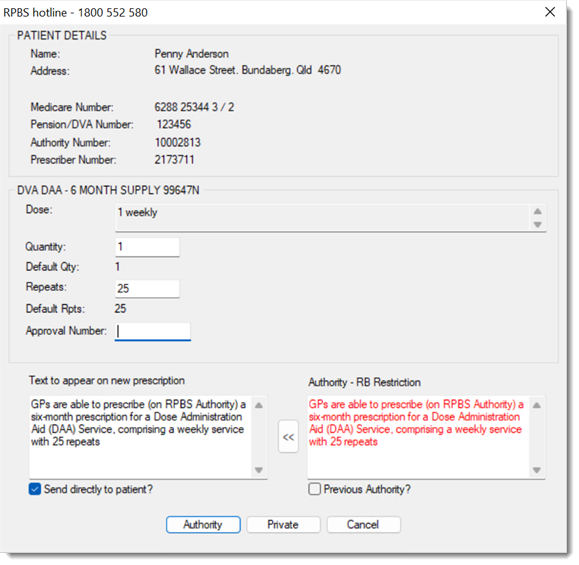The width and height of the screenshot is (579, 565).
Task: Click the new prescription text box
Action: point(141,437)
